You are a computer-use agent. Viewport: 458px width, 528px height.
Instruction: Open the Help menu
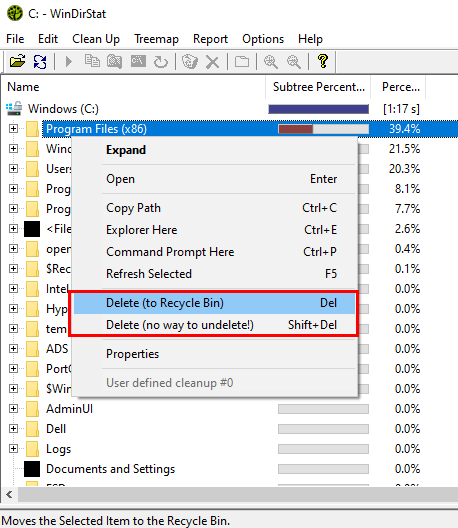(x=310, y=39)
